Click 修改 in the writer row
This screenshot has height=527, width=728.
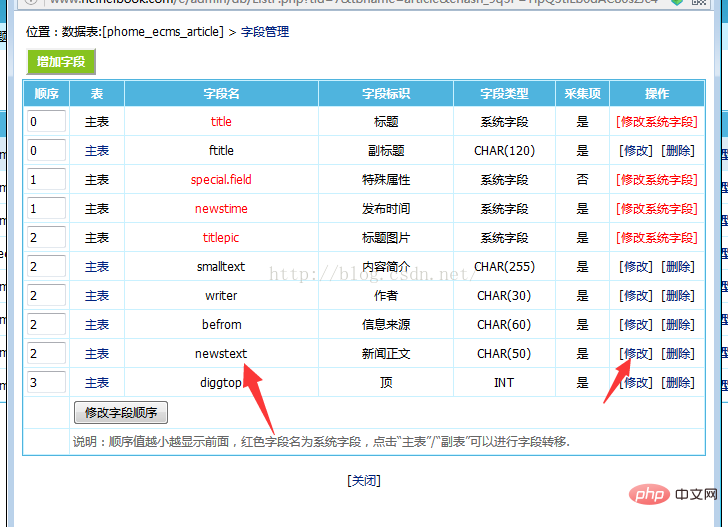pyautogui.click(x=637, y=296)
